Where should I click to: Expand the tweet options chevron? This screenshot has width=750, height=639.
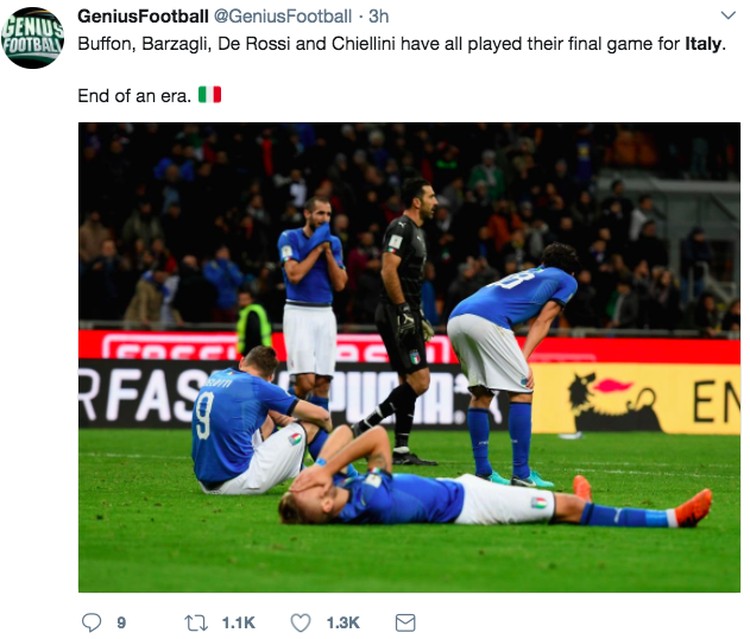pyautogui.click(x=728, y=15)
